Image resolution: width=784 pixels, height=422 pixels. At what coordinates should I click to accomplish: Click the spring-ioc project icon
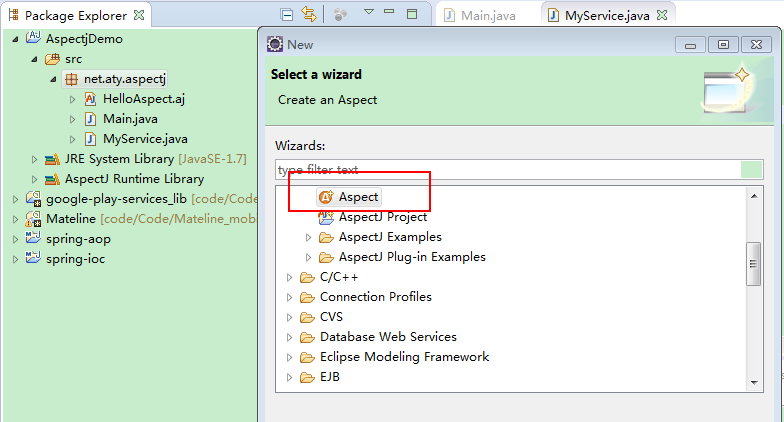coord(34,258)
